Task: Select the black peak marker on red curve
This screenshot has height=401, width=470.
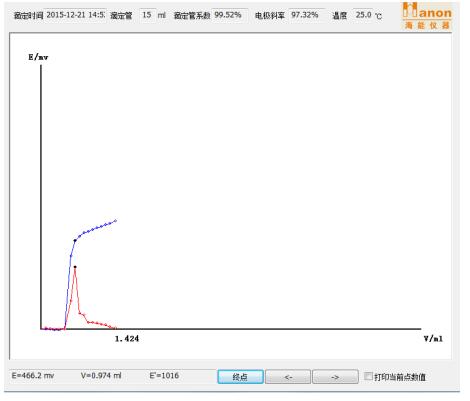Action: (75, 267)
